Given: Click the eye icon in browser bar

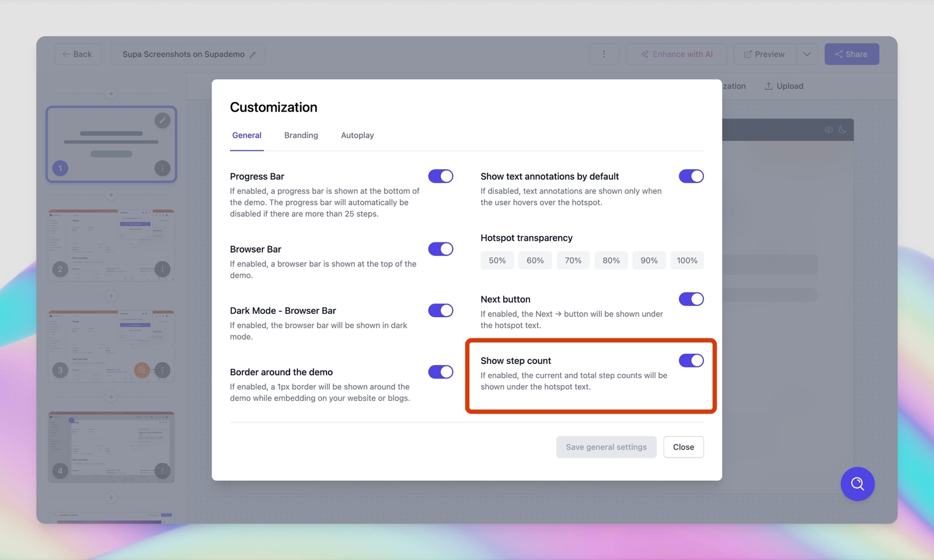Looking at the screenshot, I should click(x=828, y=130).
